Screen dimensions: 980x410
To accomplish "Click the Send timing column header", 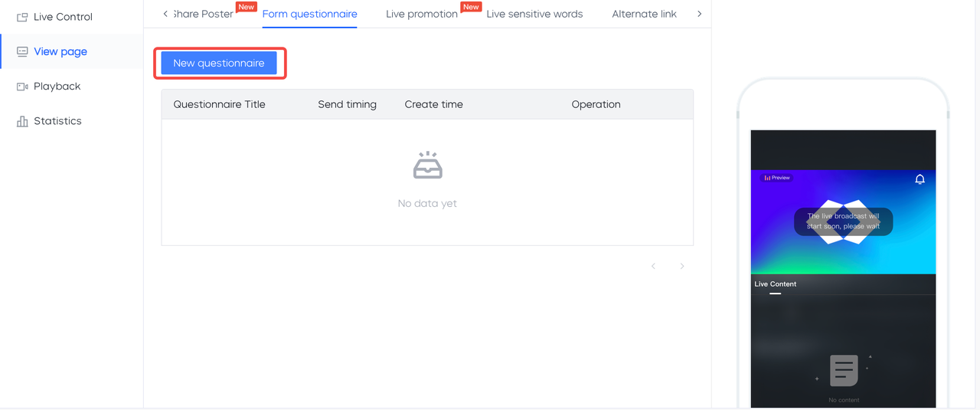I will 347,104.
